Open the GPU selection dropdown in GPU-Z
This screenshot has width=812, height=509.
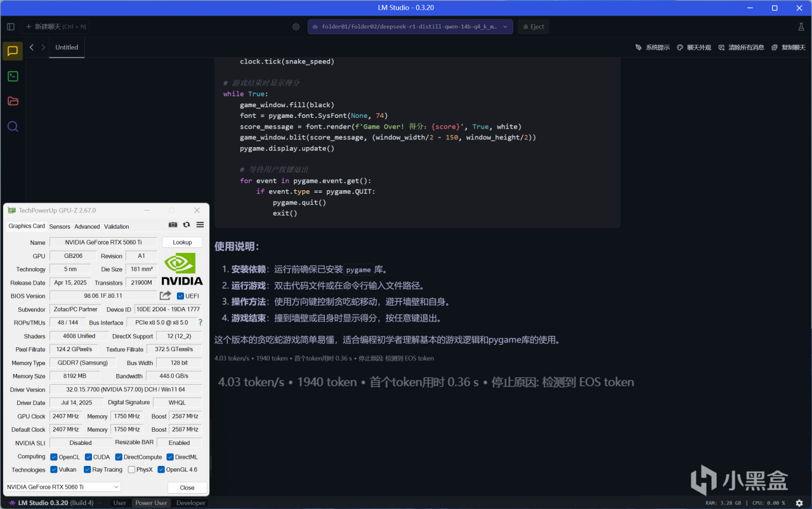63,487
